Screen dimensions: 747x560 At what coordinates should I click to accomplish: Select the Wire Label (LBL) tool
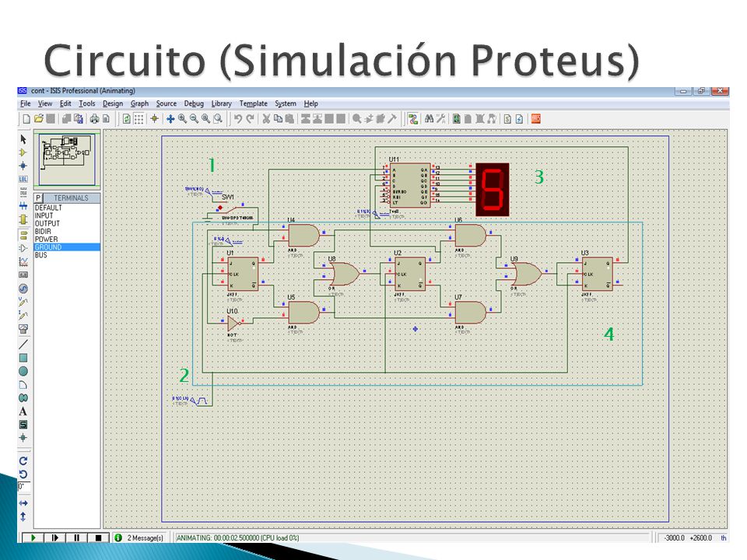coord(23,179)
